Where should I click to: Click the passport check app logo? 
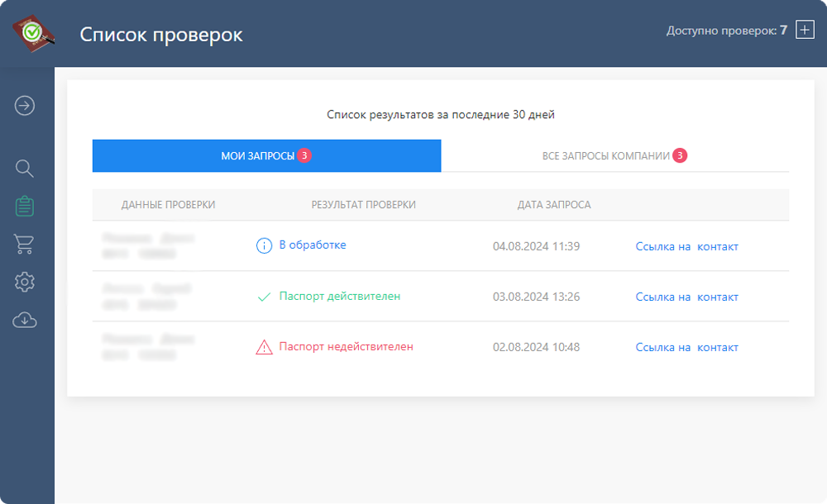[x=32, y=33]
